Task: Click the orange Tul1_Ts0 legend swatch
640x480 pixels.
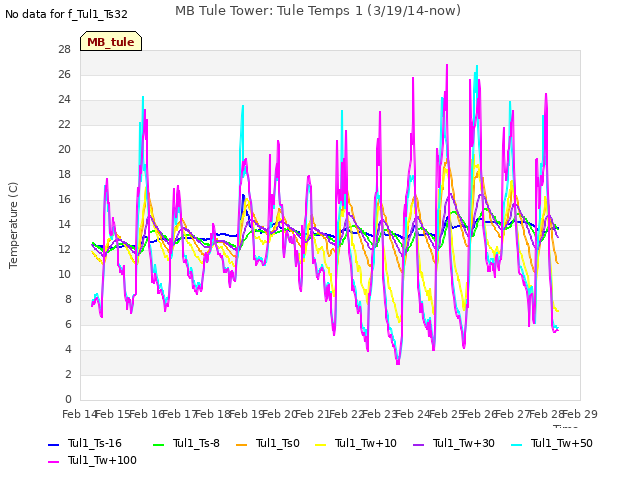Action: pos(242,444)
